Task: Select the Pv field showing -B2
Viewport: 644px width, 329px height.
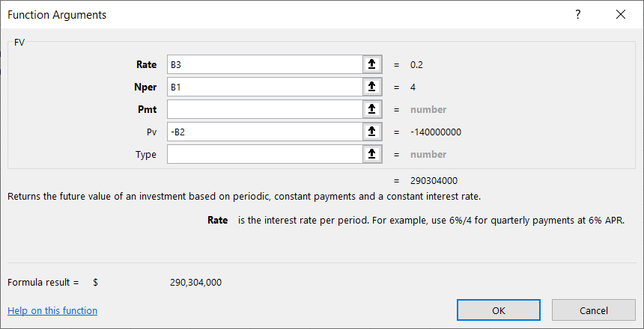Action: (x=264, y=132)
